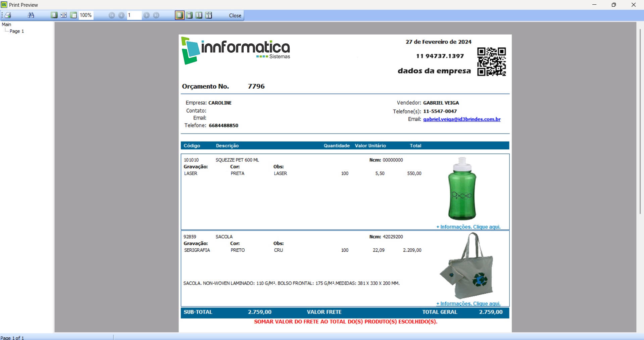The width and height of the screenshot is (644, 340).
Task: Click the green squeeze bottle image
Action: click(462, 189)
